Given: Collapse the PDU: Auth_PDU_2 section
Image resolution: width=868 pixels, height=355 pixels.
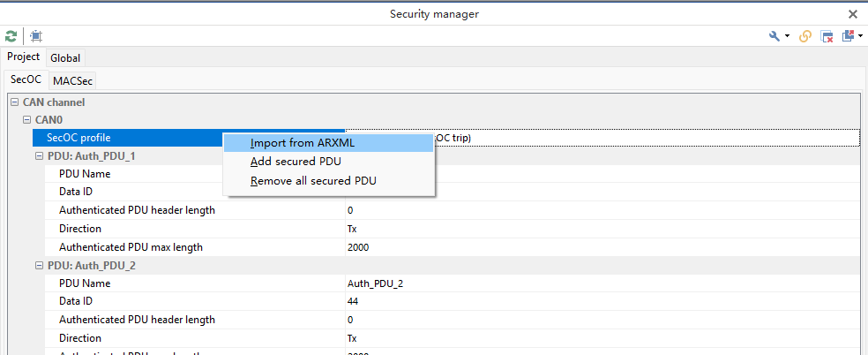Looking at the screenshot, I should pyautogui.click(x=40, y=265).
